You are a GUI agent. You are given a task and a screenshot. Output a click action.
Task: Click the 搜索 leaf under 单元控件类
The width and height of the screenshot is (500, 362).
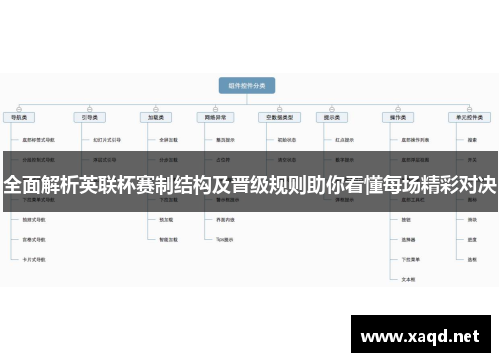click(x=472, y=140)
